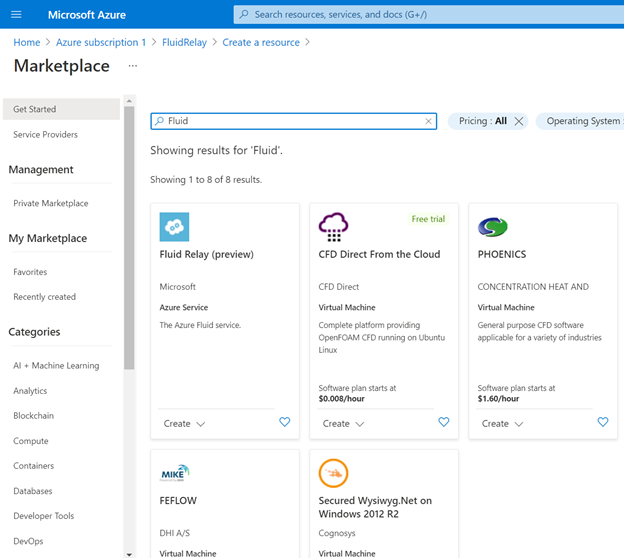Image resolution: width=624 pixels, height=558 pixels.
Task: Favorite the Fluid Relay offering
Action: coord(284,423)
